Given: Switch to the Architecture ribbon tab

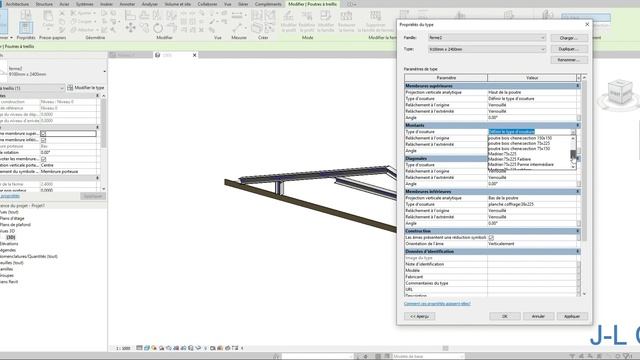Looking at the screenshot, I should [18, 4].
